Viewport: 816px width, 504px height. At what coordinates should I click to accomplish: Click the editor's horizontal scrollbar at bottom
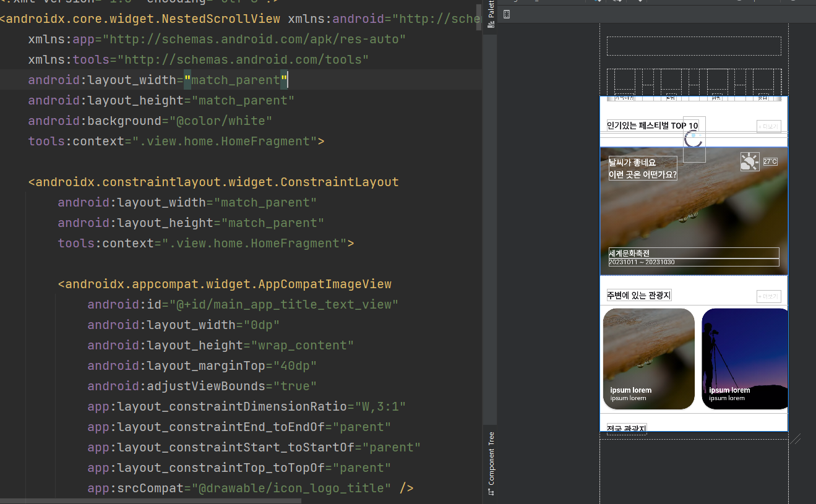[151, 501]
